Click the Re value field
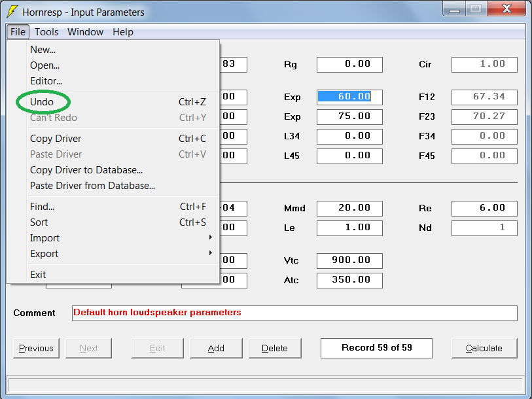This screenshot has width=532, height=399. tap(484, 208)
